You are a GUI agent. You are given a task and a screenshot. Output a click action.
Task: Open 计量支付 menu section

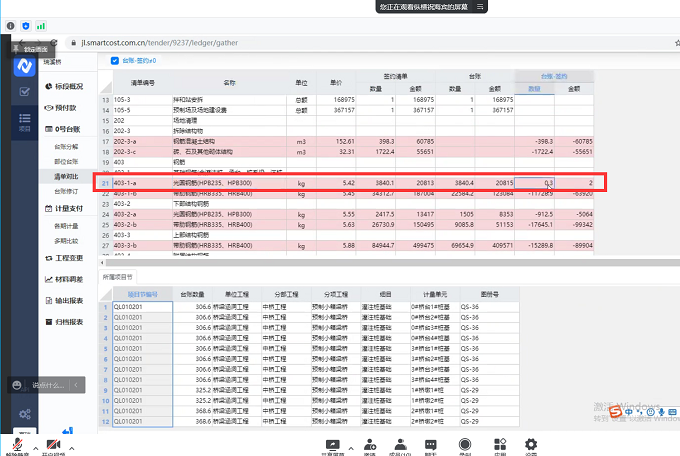click(x=66, y=208)
